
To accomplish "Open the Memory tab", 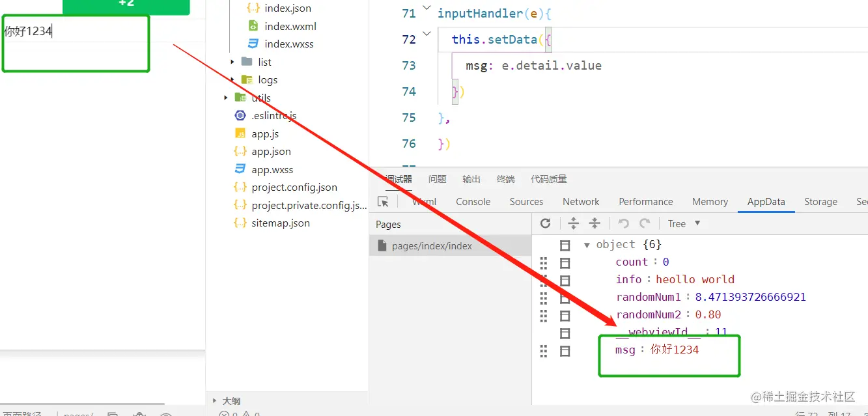I will pyautogui.click(x=710, y=202).
